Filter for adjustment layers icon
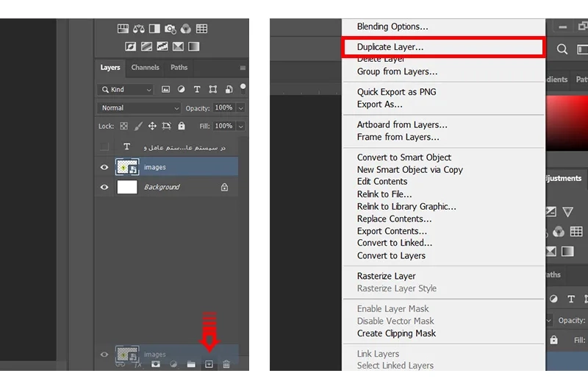The width and height of the screenshot is (588, 390). 181,89
